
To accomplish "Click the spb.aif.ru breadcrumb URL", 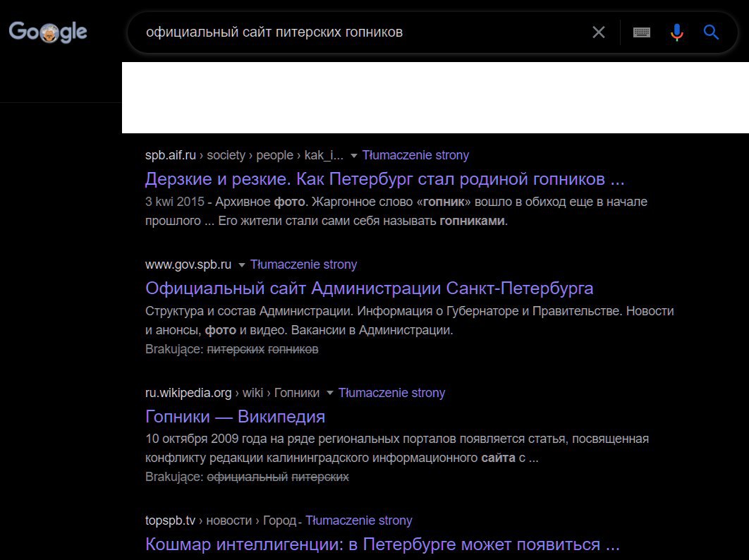I will (x=244, y=155).
